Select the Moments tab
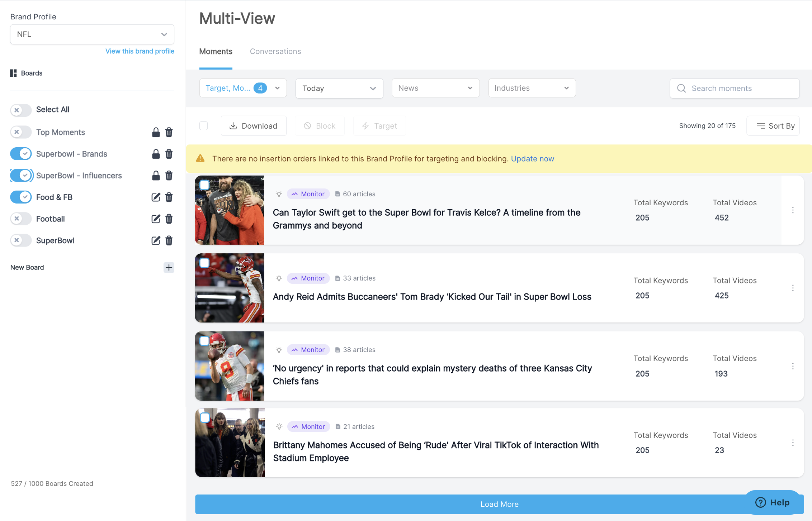The height and width of the screenshot is (521, 812). click(216, 52)
